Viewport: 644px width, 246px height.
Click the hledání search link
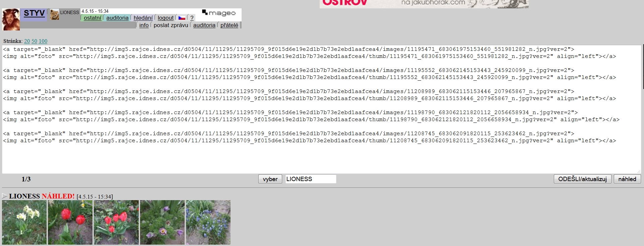point(143,18)
